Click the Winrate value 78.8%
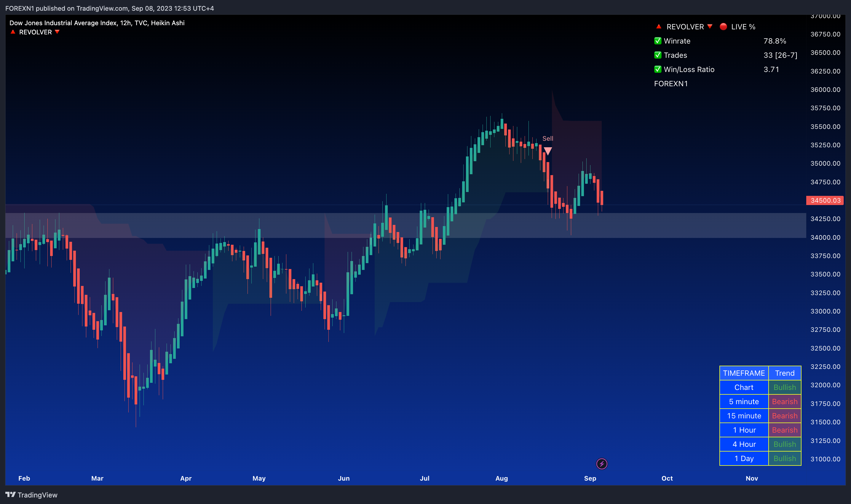The height and width of the screenshot is (504, 851). point(775,41)
